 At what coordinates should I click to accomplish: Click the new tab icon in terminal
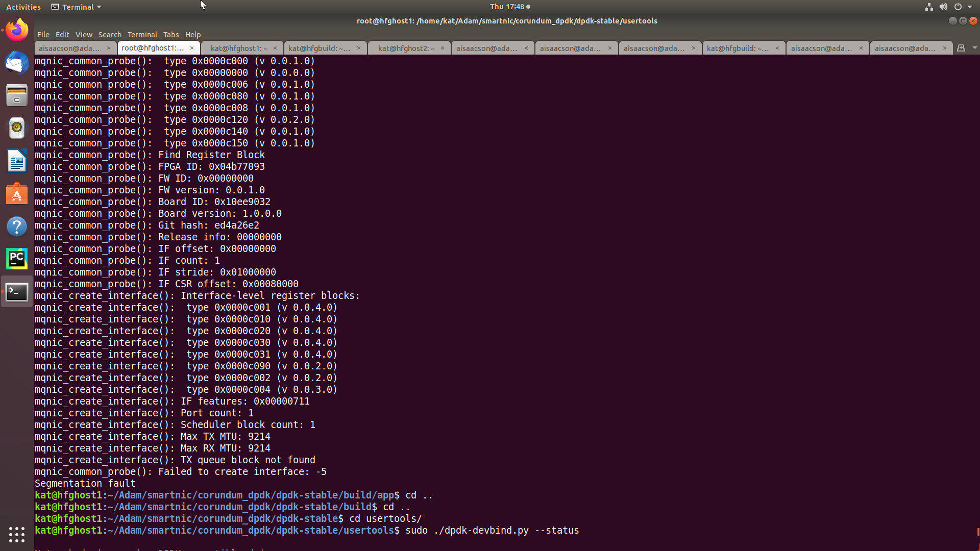tap(961, 48)
